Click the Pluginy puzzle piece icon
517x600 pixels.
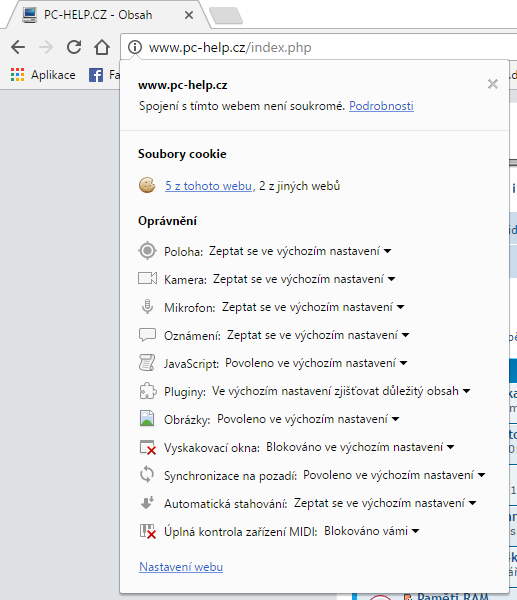point(148,391)
